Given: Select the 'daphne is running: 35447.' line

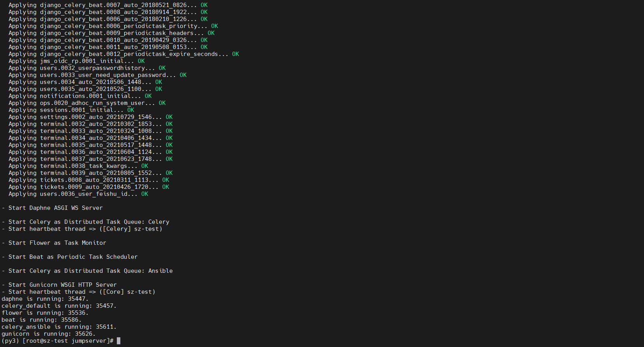Looking at the screenshot, I should pos(45,299).
